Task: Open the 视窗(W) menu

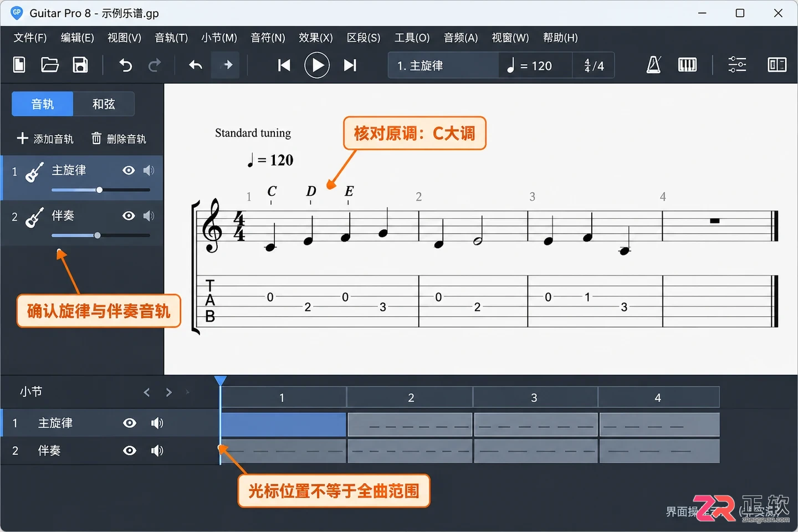Action: [x=510, y=38]
